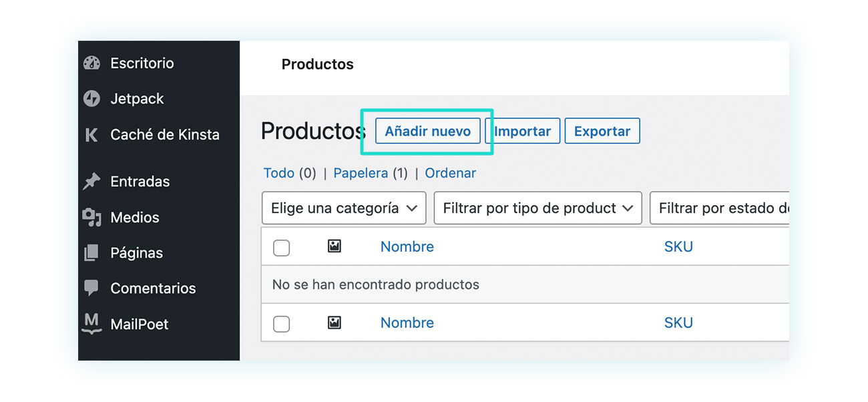Image resolution: width=868 pixels, height=402 pixels.
Task: Click the Jetpack lightning icon
Action: [x=91, y=99]
